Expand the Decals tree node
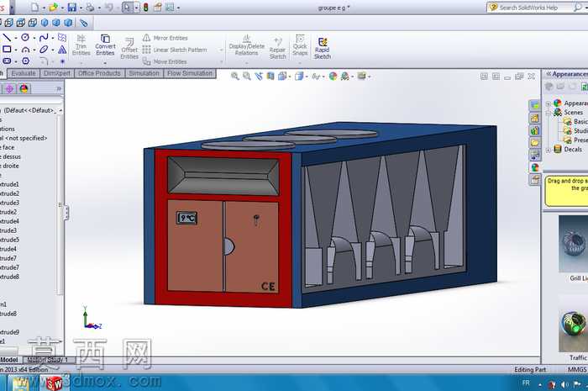Image resolution: width=588 pixels, height=391 pixels. [x=549, y=150]
